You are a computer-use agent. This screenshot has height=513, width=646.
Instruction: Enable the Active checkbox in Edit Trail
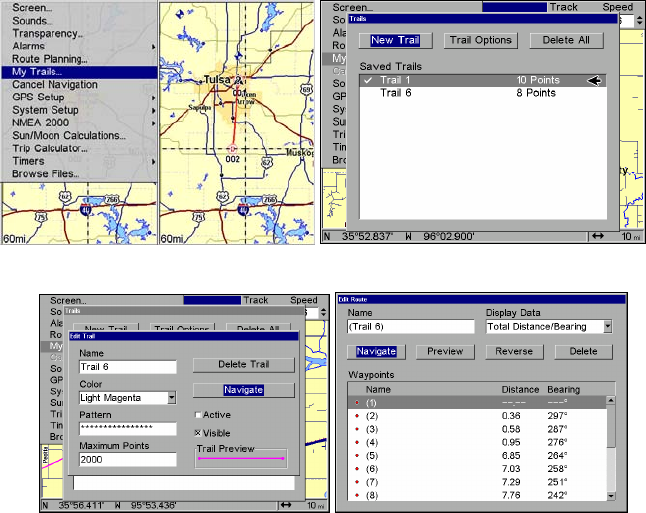[198, 415]
